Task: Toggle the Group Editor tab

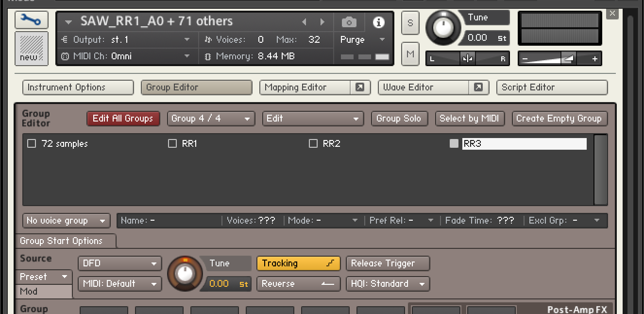Action: pos(196,87)
